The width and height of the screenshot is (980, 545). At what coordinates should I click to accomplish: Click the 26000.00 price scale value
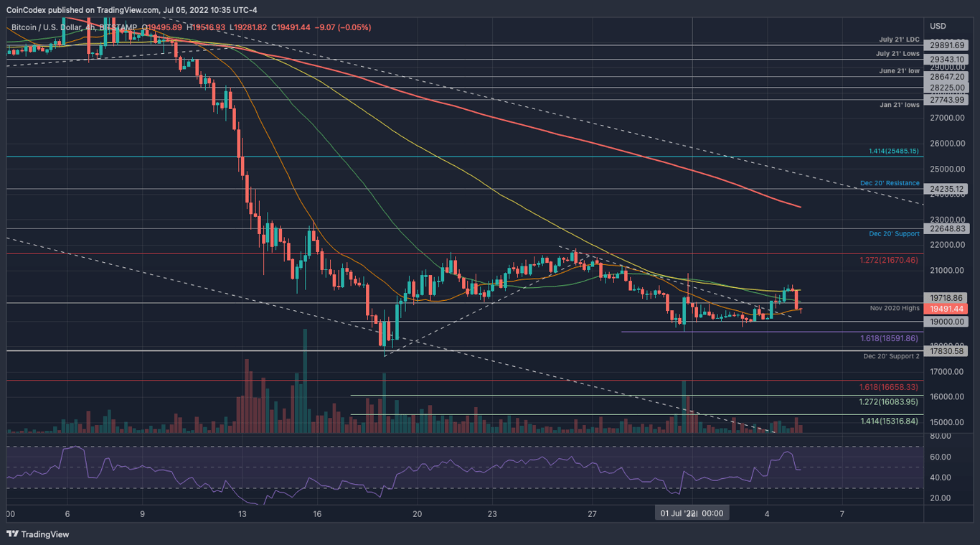(947, 144)
